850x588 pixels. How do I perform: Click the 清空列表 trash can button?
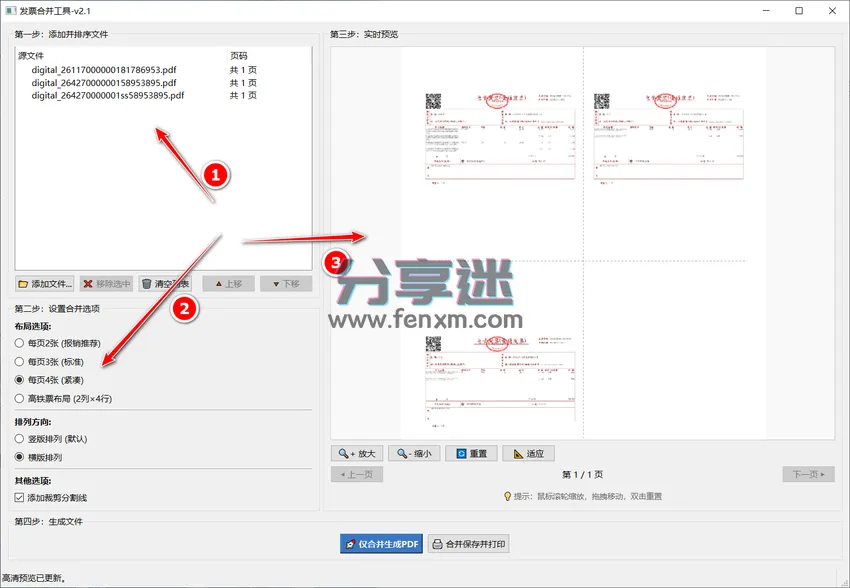click(165, 284)
